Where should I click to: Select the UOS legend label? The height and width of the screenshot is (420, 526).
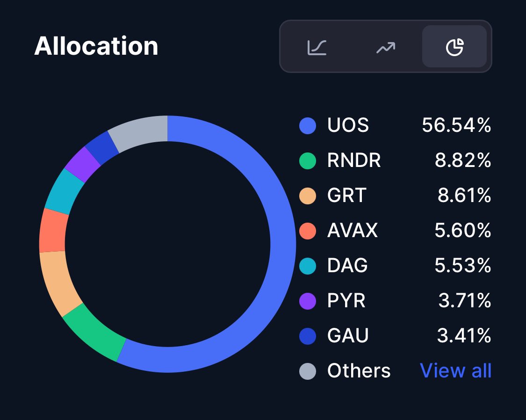[348, 125]
